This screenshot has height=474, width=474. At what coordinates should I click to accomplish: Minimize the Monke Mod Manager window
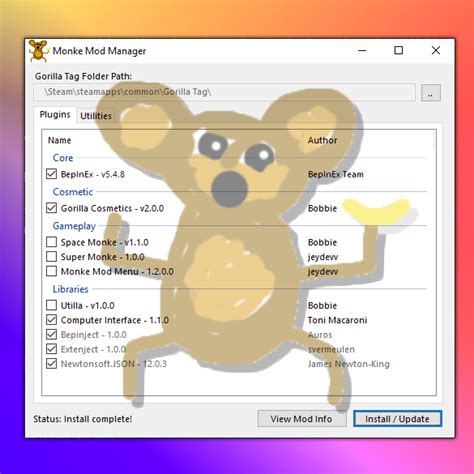[x=362, y=51]
